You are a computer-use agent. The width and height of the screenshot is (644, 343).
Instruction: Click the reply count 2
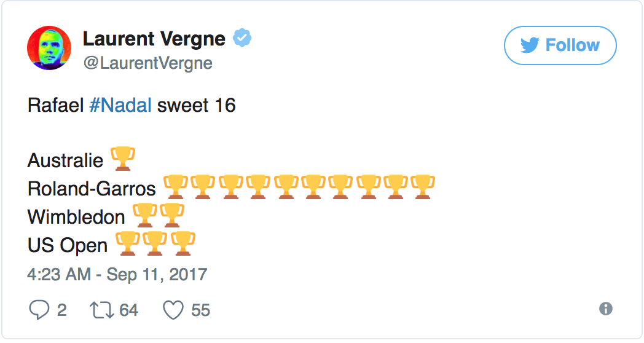pos(61,310)
